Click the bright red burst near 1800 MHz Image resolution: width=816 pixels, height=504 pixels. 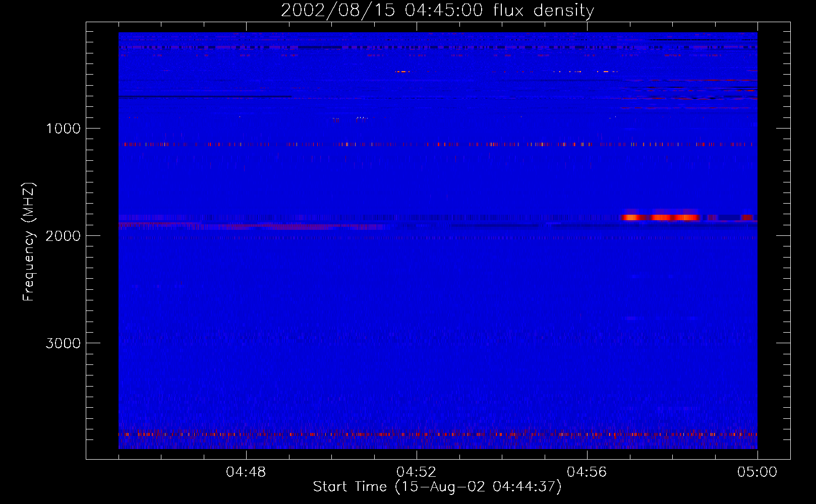tap(661, 217)
